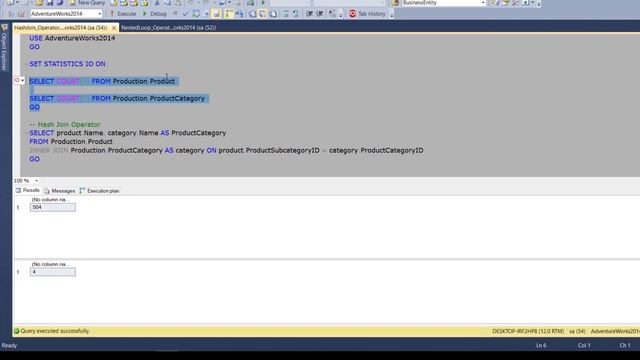Click 'Ln 6' line indicator
Image resolution: width=640 pixels, height=360 pixels.
click(x=541, y=345)
